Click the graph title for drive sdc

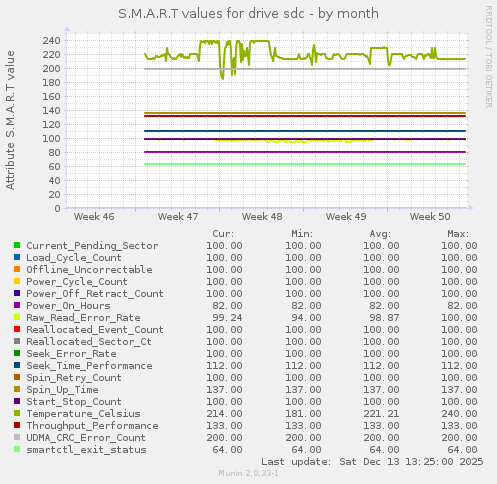click(248, 14)
